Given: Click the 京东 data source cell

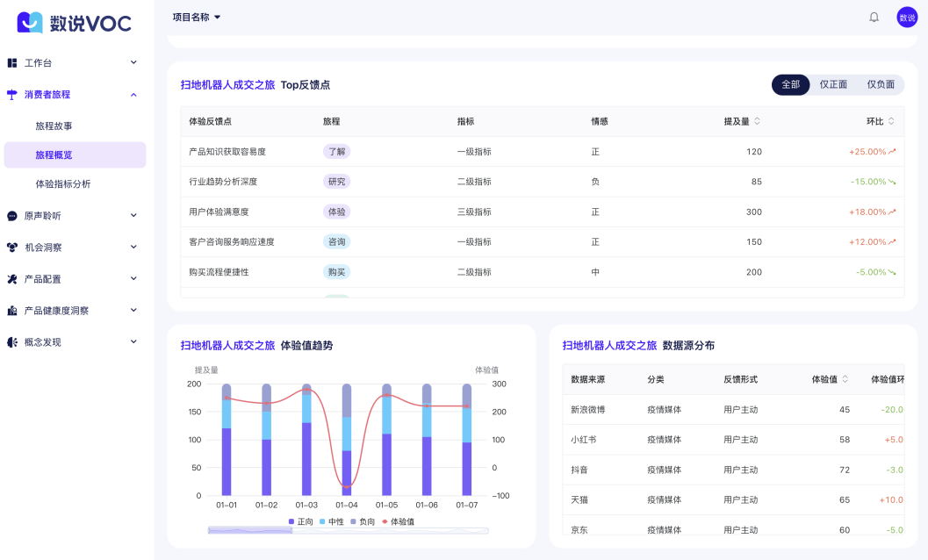Looking at the screenshot, I should pos(579,530).
